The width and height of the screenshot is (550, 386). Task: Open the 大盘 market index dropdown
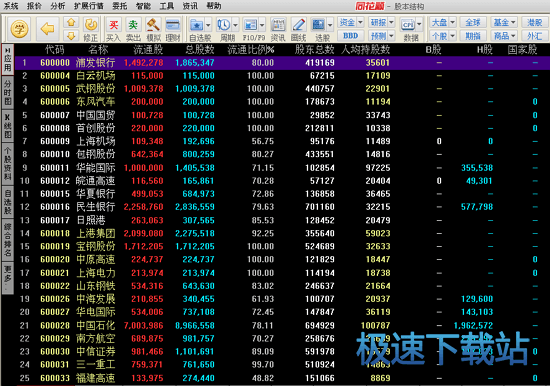[x=443, y=23]
